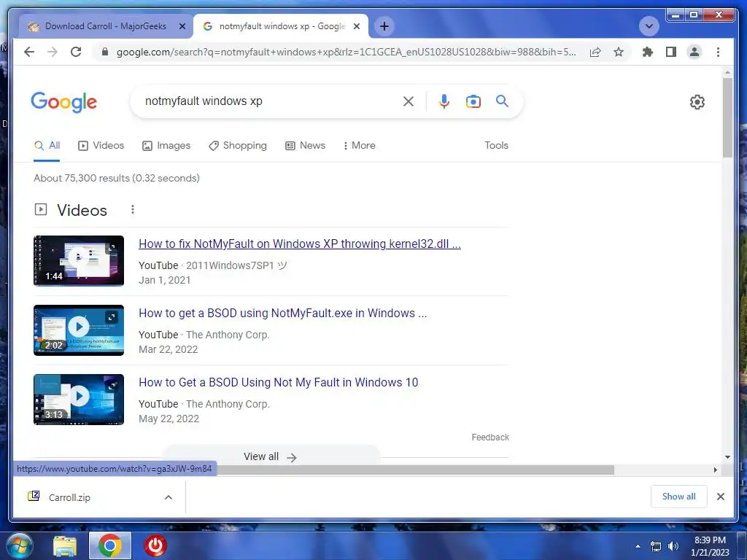Click View all videos button
The width and height of the screenshot is (747, 560).
pyautogui.click(x=270, y=456)
